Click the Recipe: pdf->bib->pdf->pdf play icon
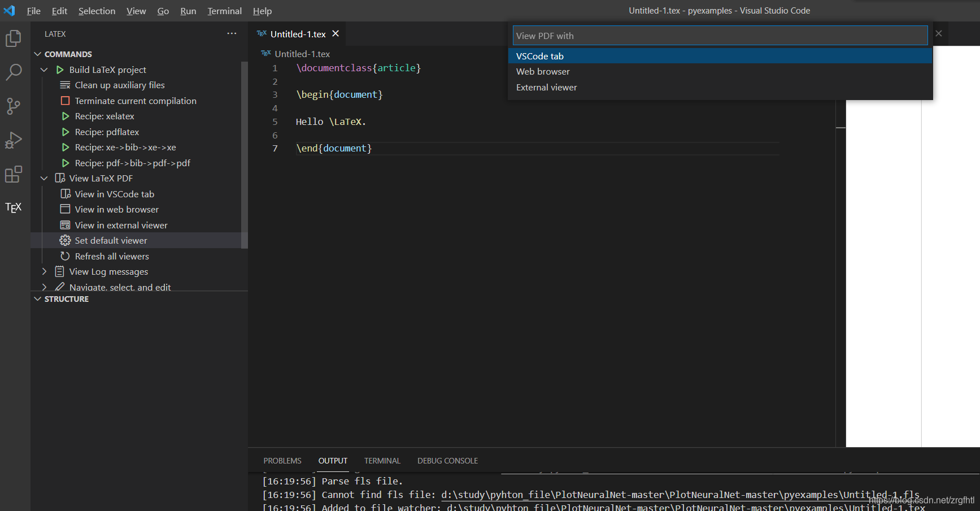This screenshot has width=980, height=511. point(66,163)
